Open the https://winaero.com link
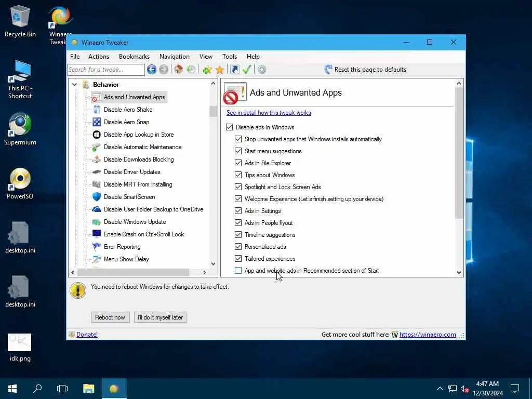The image size is (532, 399). (x=428, y=335)
